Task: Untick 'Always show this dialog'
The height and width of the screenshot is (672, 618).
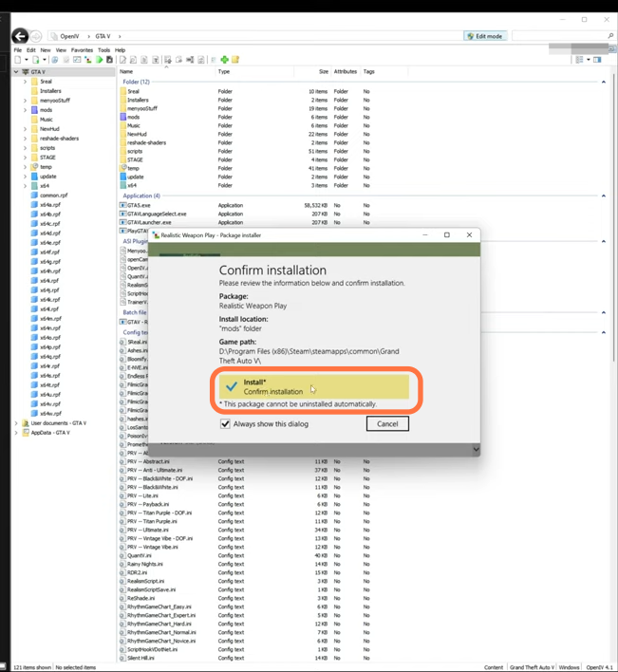Action: coord(225,424)
